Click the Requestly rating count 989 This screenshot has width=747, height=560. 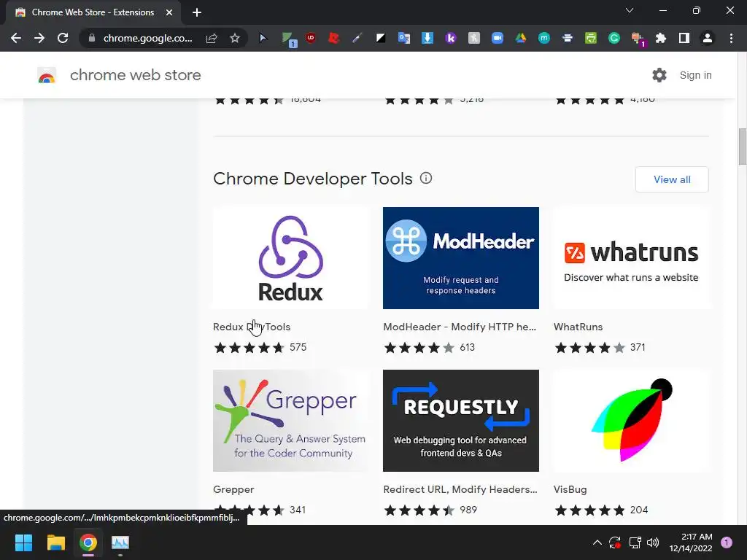(x=468, y=510)
